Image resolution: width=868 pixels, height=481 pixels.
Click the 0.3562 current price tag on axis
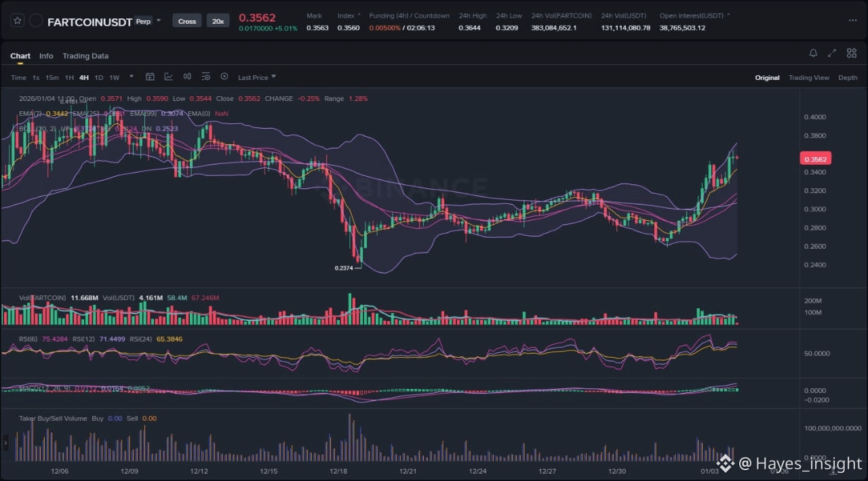tap(816, 159)
